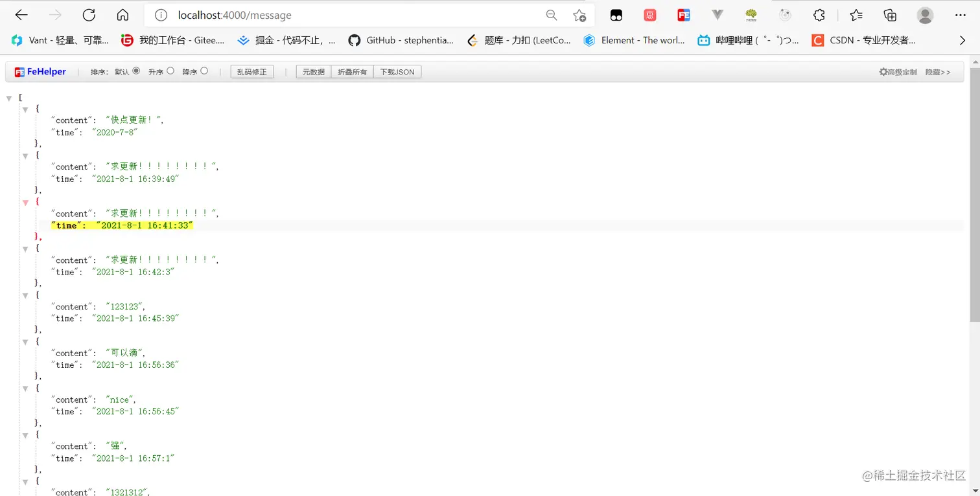Open the black tab manager extension

616,16
